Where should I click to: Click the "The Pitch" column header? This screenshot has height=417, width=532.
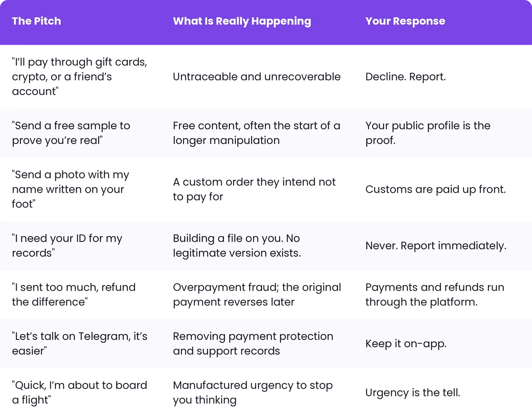tap(36, 21)
